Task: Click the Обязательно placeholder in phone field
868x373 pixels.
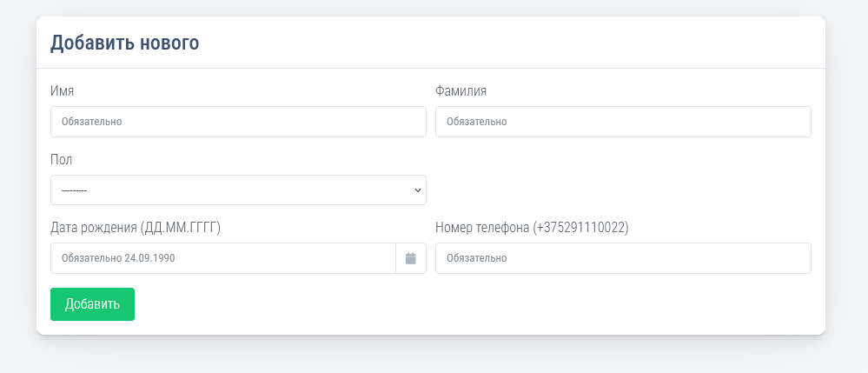Action: click(x=476, y=258)
